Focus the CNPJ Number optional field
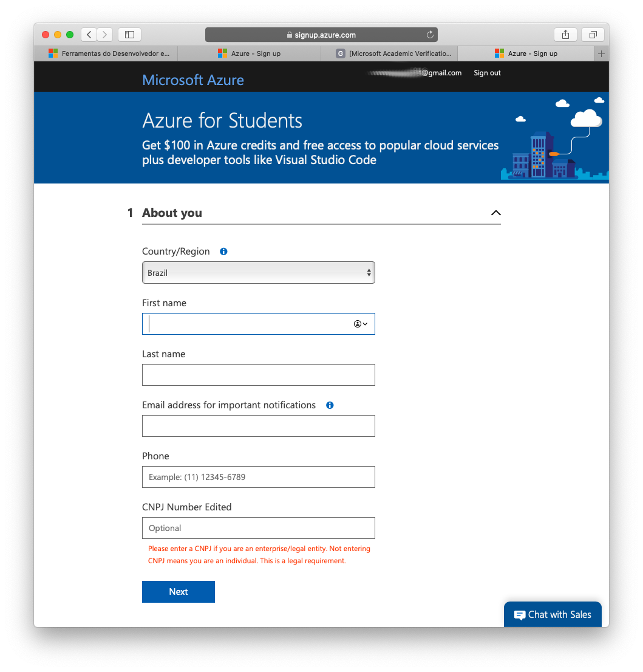643x672 pixels. click(258, 528)
